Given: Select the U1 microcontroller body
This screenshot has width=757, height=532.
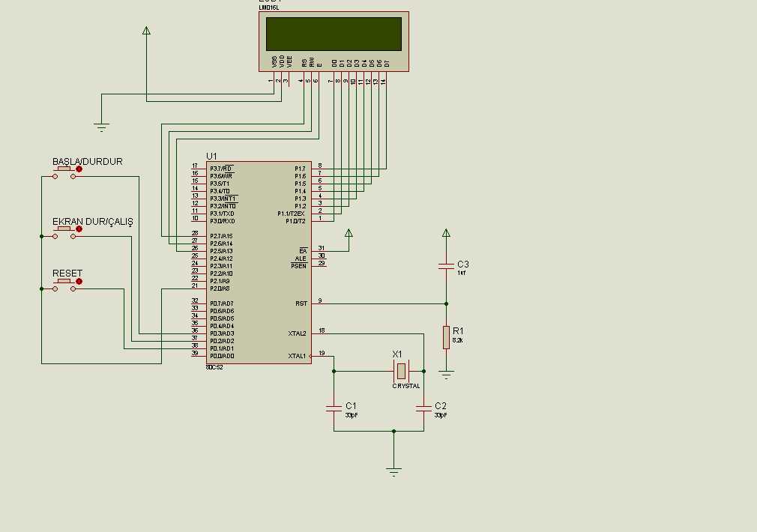Looking at the screenshot, I should 259,262.
